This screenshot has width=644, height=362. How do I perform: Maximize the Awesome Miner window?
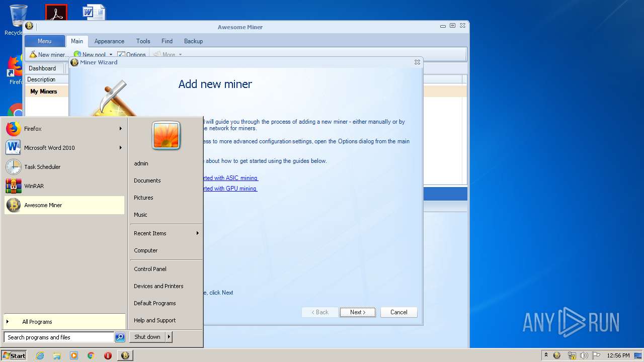[452, 26]
